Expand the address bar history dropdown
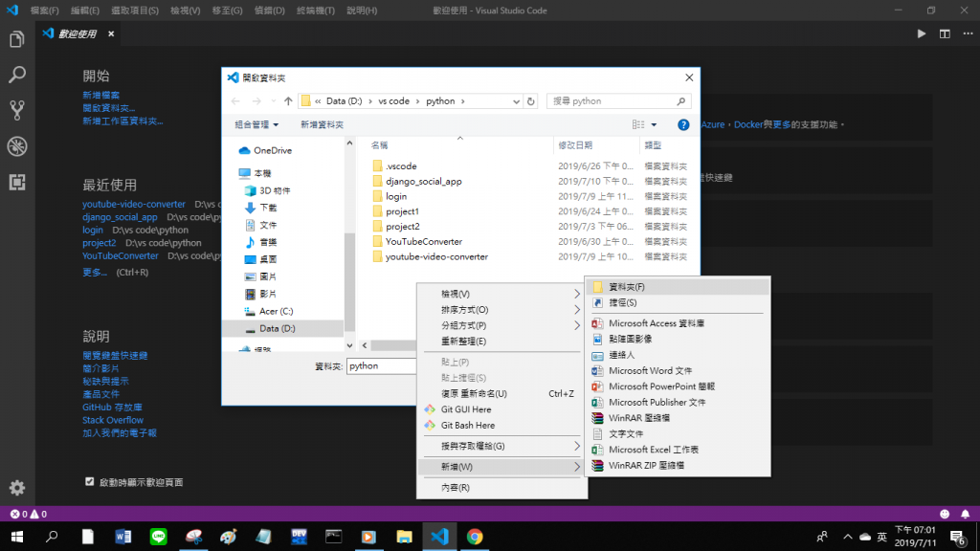Viewport: 980px width, 551px height. (x=516, y=101)
